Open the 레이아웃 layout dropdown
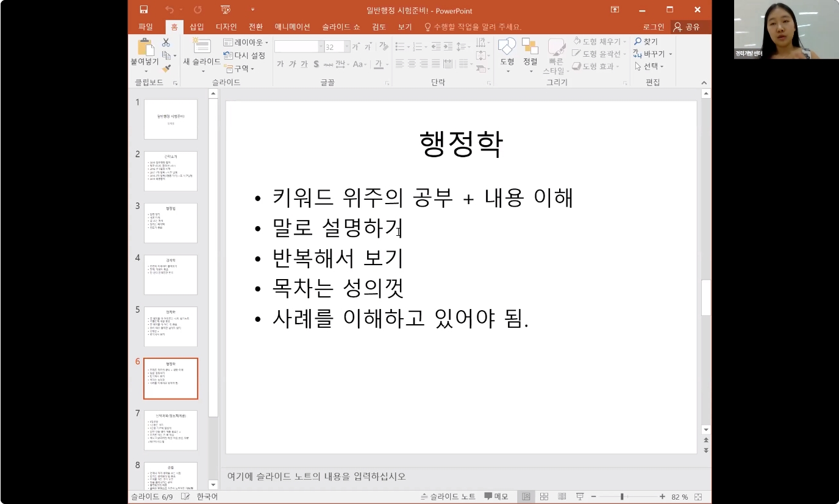 (246, 43)
